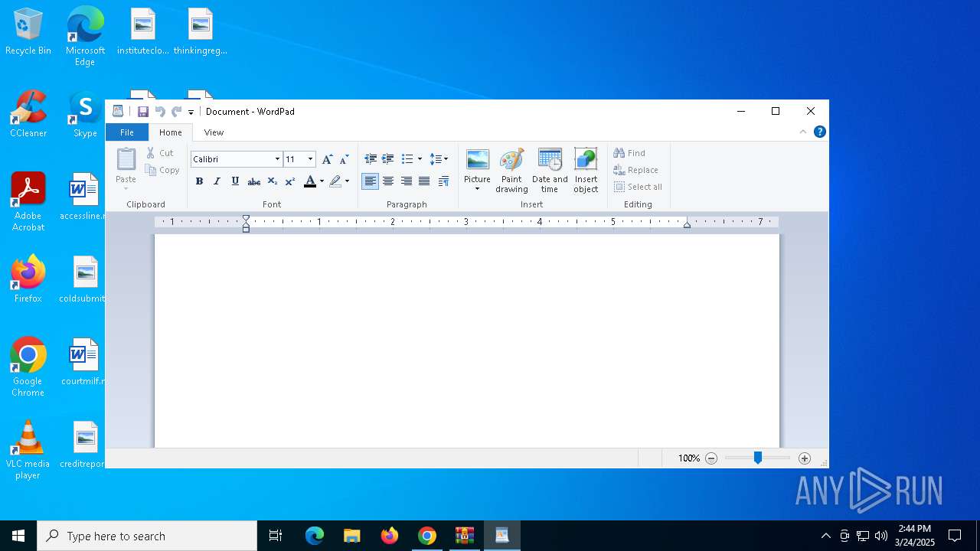Click the Insert Picture icon
This screenshot has height=551, width=980.
click(477, 160)
